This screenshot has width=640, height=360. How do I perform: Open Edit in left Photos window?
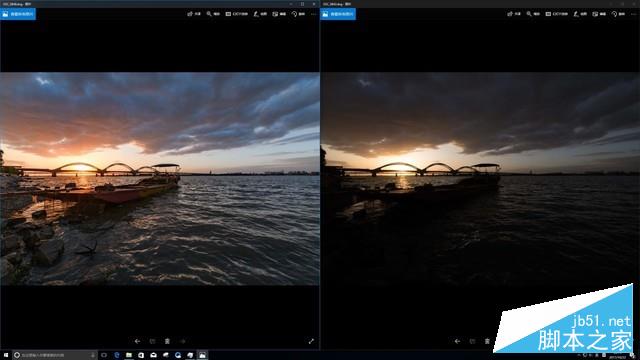pos(279,14)
